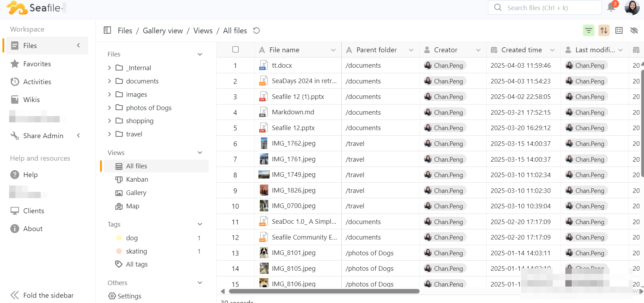Open the File name column dropdown
This screenshot has width=644, height=303.
(333, 50)
